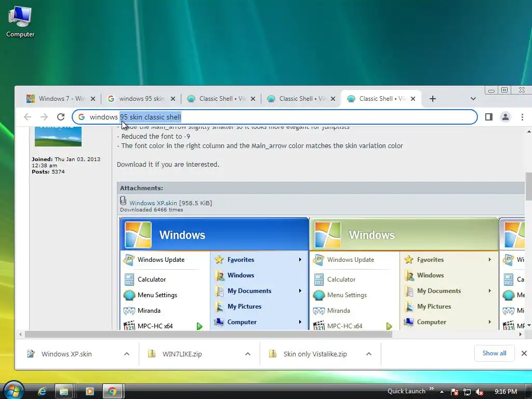Switch to the Windows 7 tab
Screen dimensions: 532x399
pos(60,99)
